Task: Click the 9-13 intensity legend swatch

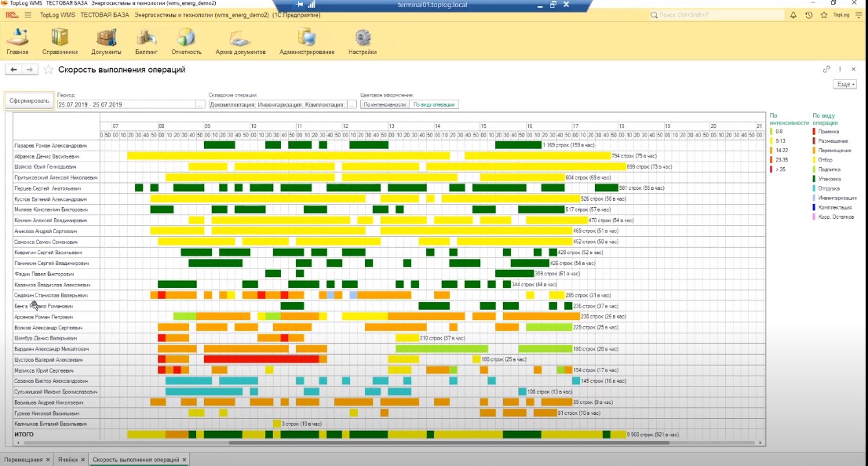Action: coord(771,141)
